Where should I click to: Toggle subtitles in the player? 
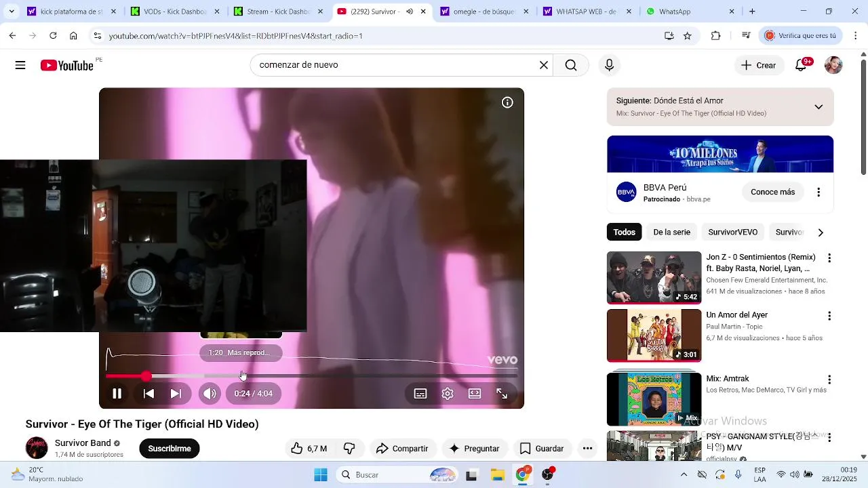(420, 393)
